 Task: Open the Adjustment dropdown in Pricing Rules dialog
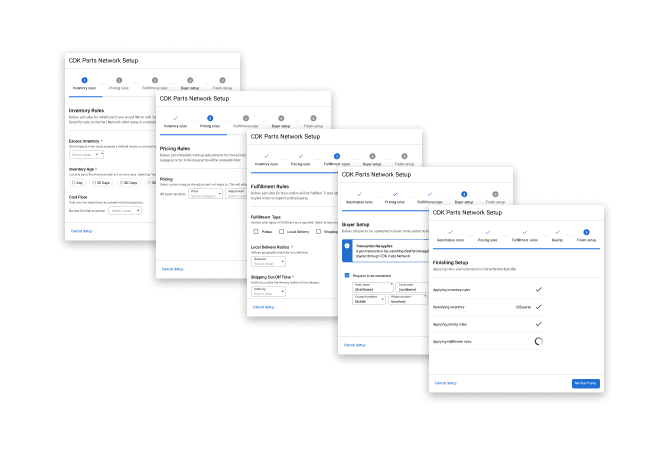tap(237, 194)
